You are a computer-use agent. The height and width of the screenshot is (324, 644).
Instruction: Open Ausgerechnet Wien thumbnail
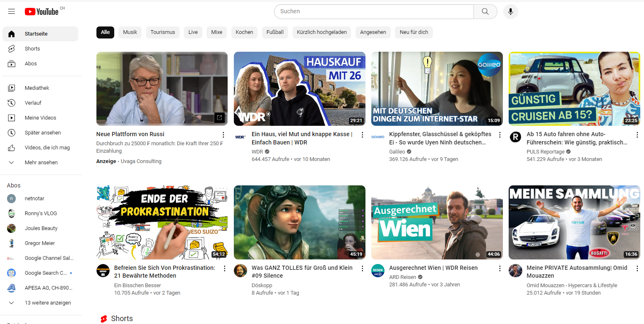coord(437,222)
